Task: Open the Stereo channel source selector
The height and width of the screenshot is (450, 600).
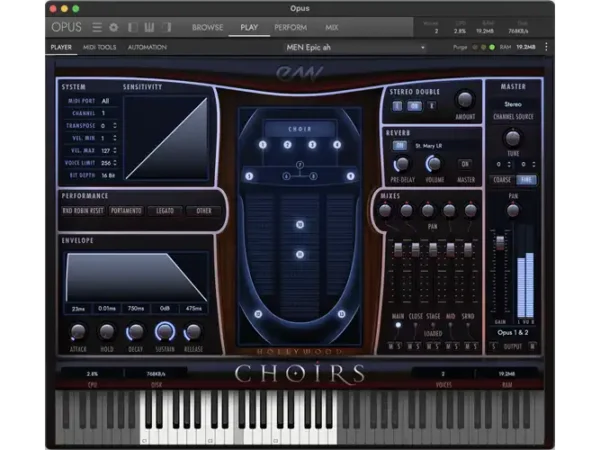Action: point(513,104)
